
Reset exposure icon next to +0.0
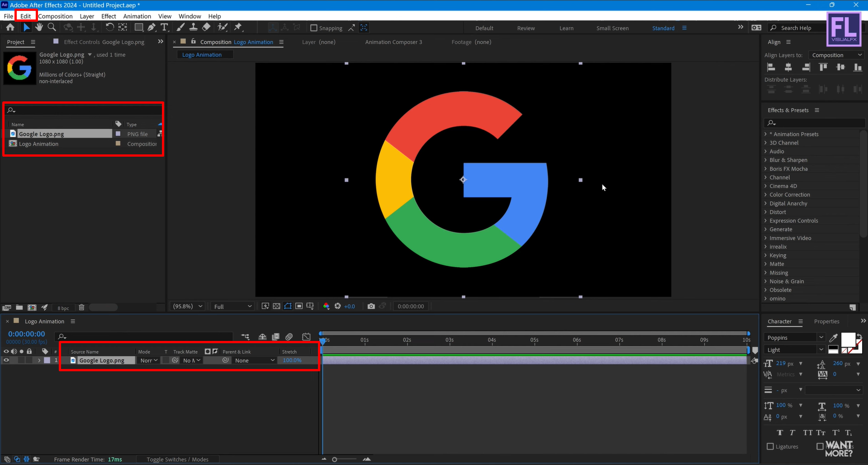(337, 307)
